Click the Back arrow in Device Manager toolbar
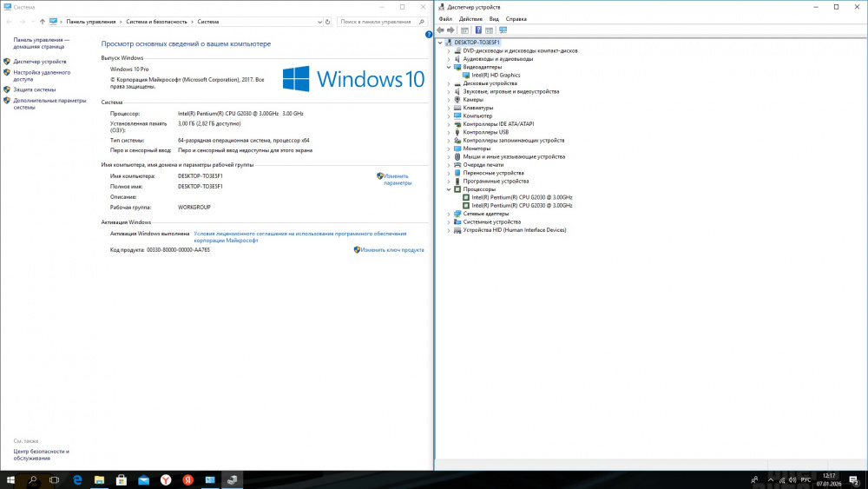The width and height of the screenshot is (868, 489). click(441, 30)
